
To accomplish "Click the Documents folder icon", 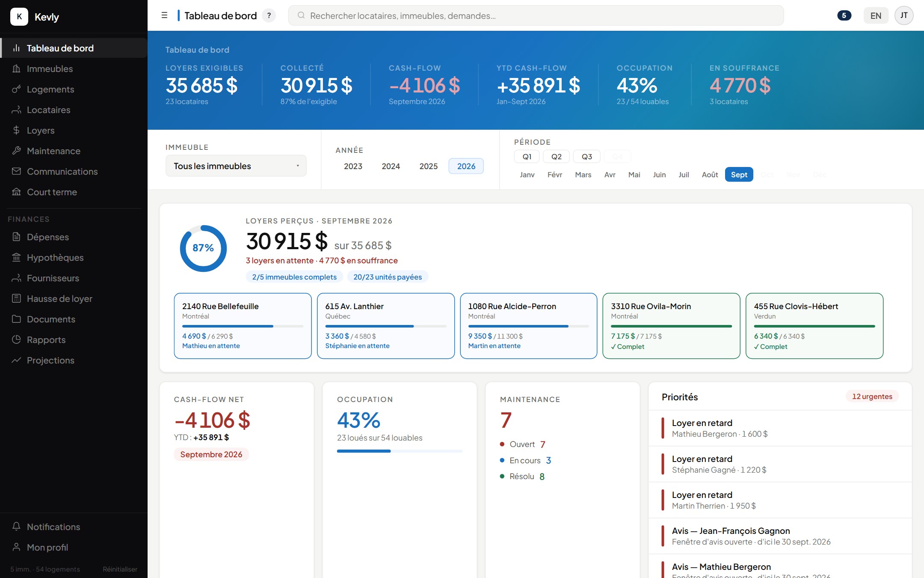I will pos(16,319).
